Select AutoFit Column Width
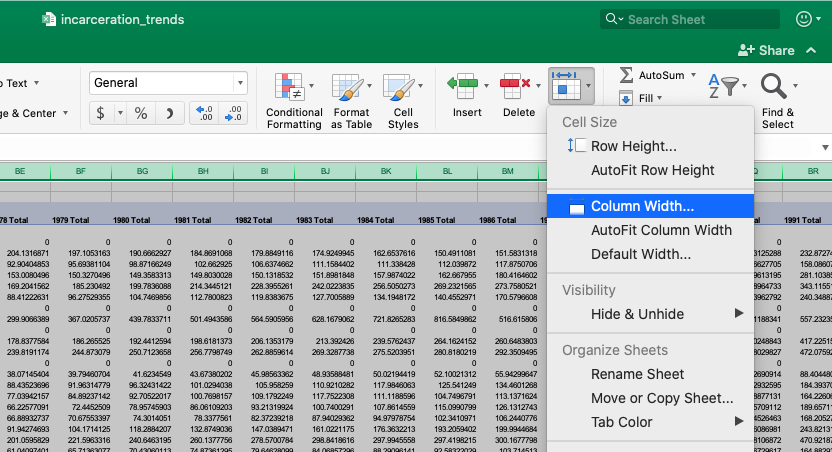Image resolution: width=832 pixels, height=452 pixels. tap(650, 230)
